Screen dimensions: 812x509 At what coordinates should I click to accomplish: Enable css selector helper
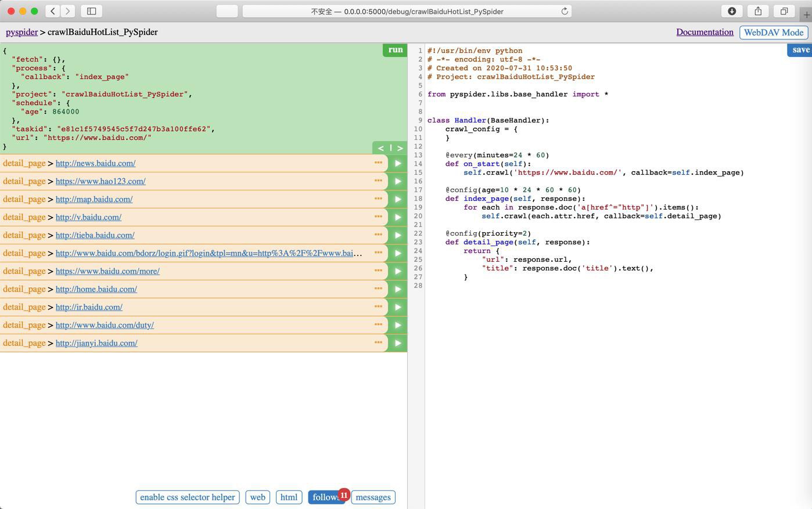[188, 497]
